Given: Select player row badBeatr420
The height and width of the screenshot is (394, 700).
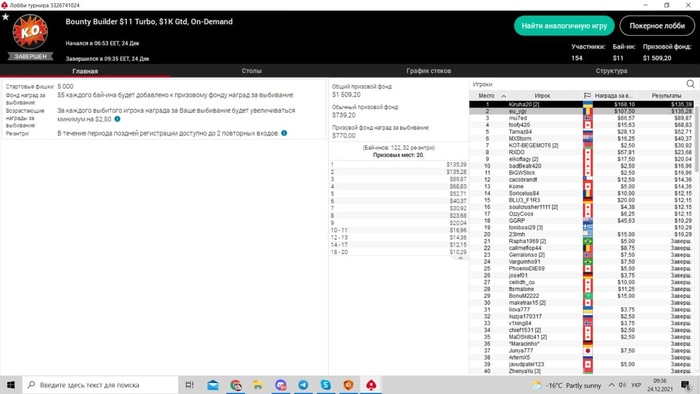Looking at the screenshot, I should pyautogui.click(x=582, y=166).
